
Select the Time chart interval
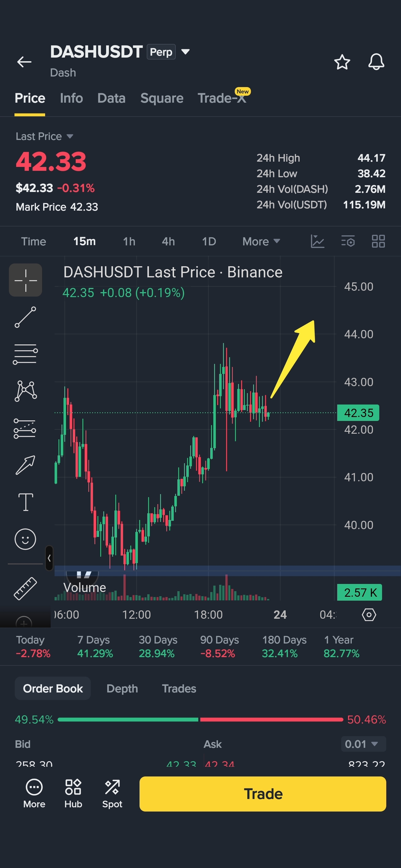pos(34,241)
